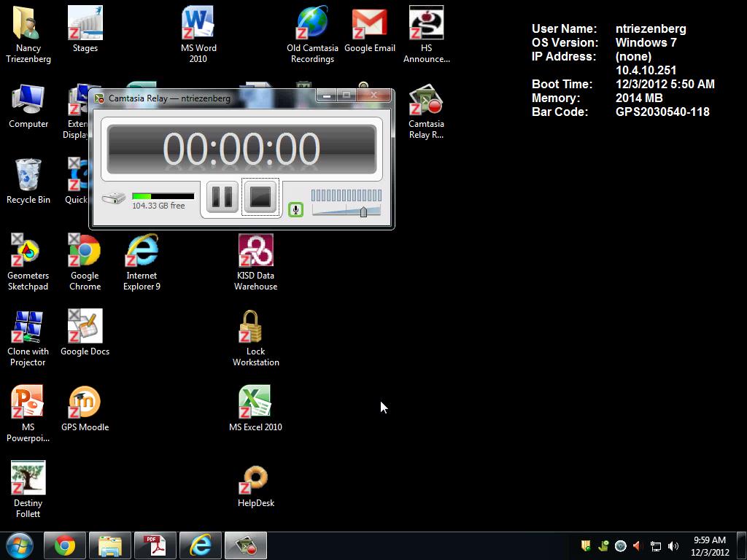Select the HS Announce... desktop shortcut
Viewport: 747px width, 560px height.
pyautogui.click(x=426, y=35)
